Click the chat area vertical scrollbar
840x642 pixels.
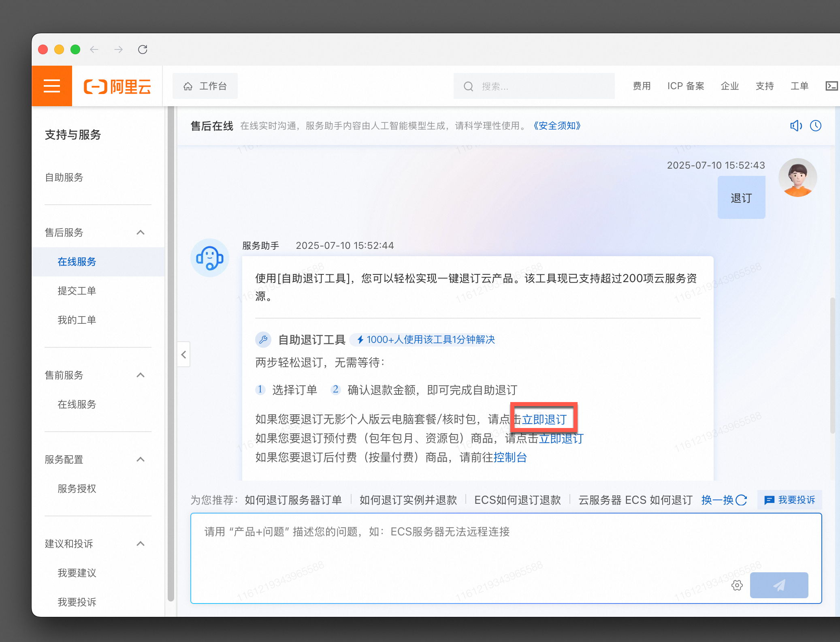point(832,366)
